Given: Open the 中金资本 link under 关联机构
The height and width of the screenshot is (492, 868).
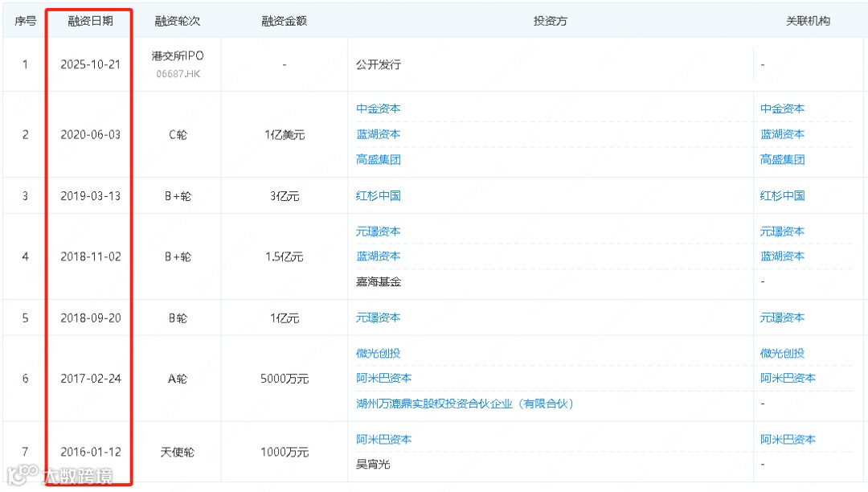Looking at the screenshot, I should click(782, 109).
